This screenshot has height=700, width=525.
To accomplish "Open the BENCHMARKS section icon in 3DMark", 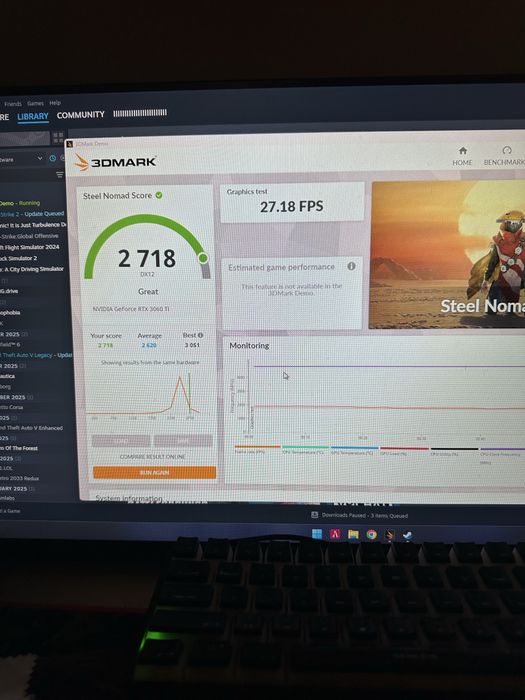I will [x=507, y=150].
